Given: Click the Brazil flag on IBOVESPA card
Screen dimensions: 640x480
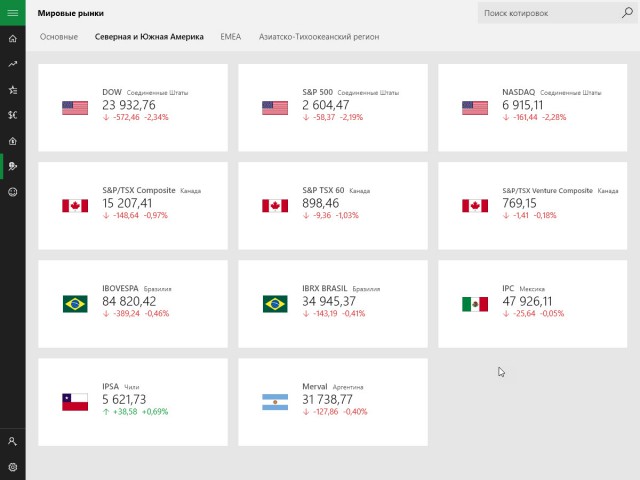Looking at the screenshot, I should click(75, 304).
